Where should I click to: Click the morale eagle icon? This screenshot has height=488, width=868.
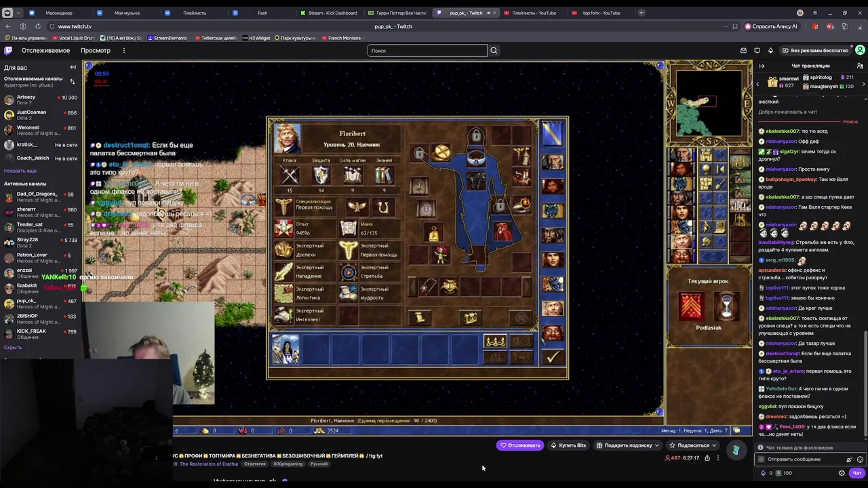357,207
